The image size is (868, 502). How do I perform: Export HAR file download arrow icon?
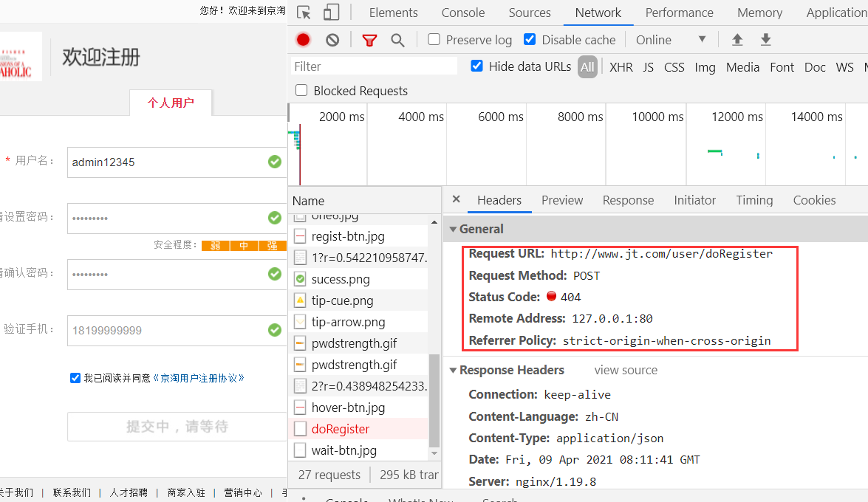point(765,39)
